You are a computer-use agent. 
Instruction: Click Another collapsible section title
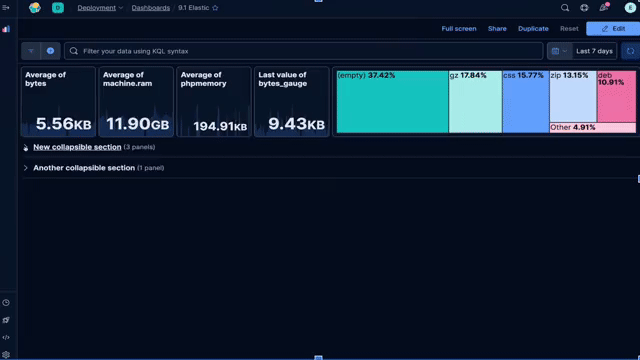click(x=84, y=168)
